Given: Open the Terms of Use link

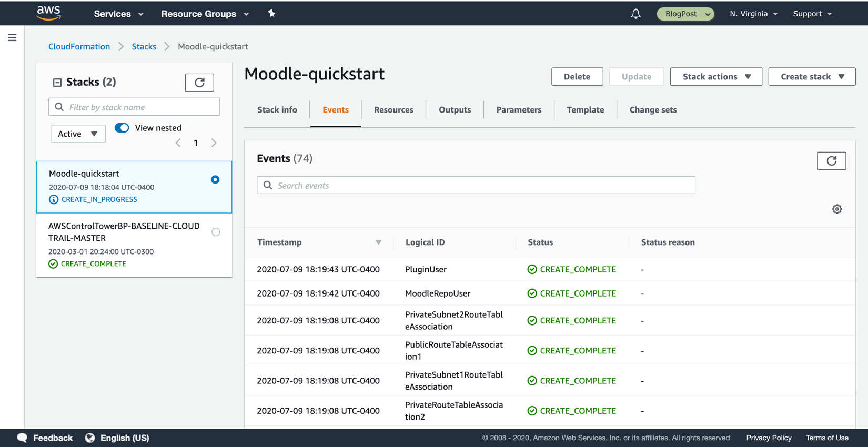Looking at the screenshot, I should click(827, 438).
